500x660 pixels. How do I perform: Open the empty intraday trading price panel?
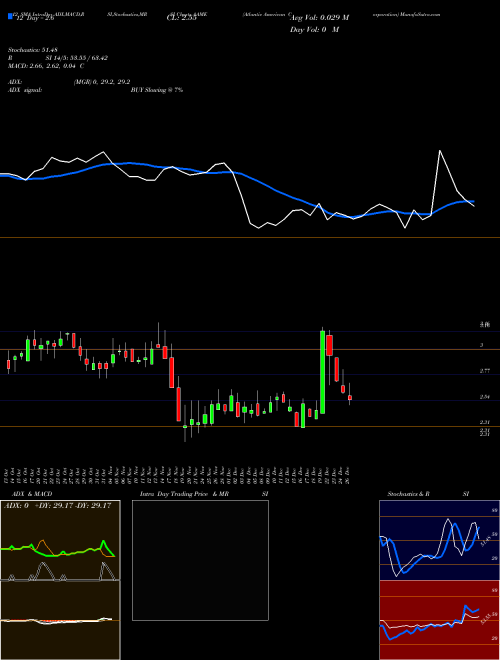point(200,560)
